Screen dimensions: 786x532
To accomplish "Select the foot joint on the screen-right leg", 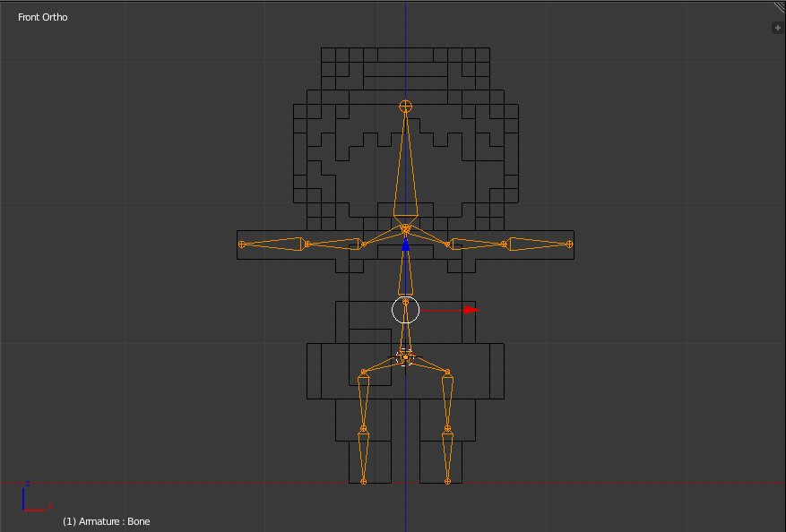I will click(x=447, y=482).
